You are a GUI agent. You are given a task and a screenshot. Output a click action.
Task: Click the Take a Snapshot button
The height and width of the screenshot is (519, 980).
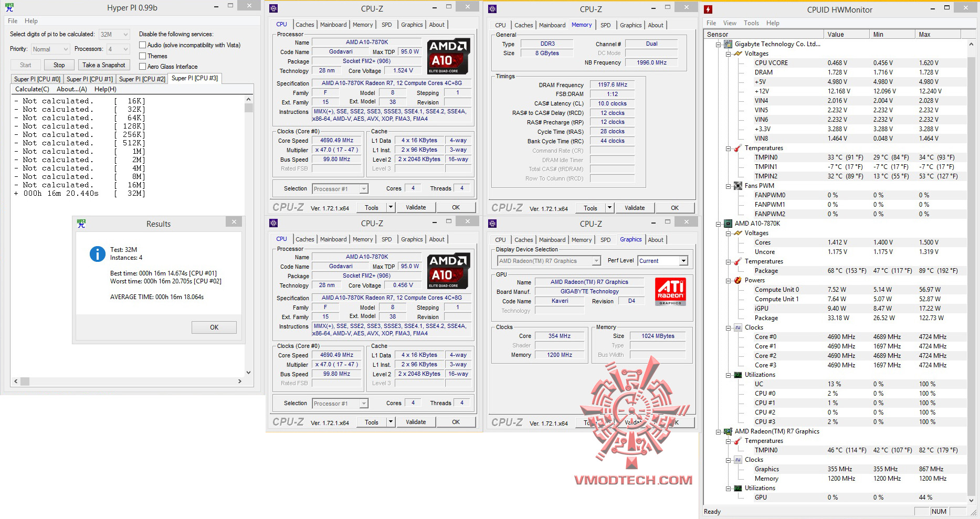click(104, 65)
